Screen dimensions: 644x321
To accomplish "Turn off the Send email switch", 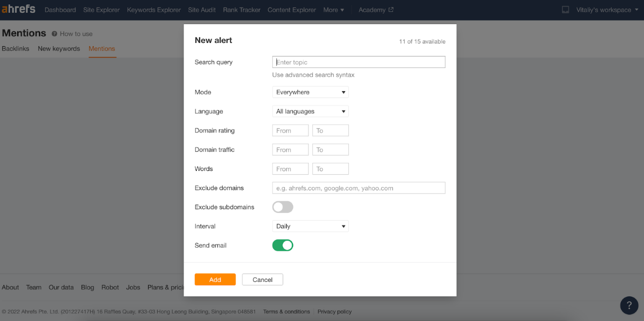I will [x=283, y=245].
